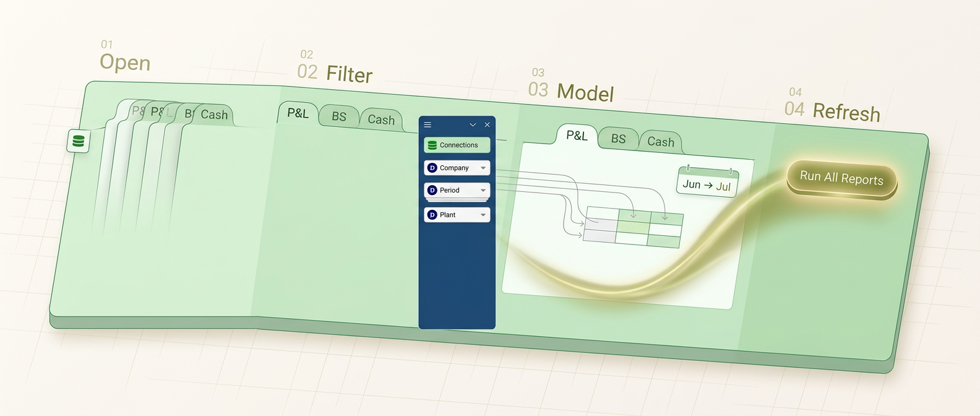The width and height of the screenshot is (980, 416).
Task: Click the Run All Reports button
Action: click(x=841, y=178)
